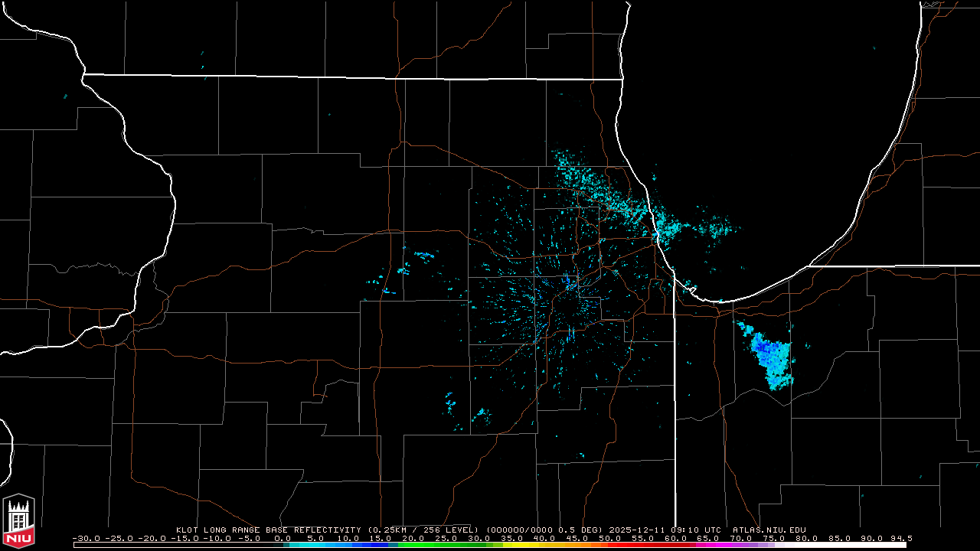Click the 0.5 DEG elevation text
This screenshot has height=551, width=980.
[x=581, y=530]
